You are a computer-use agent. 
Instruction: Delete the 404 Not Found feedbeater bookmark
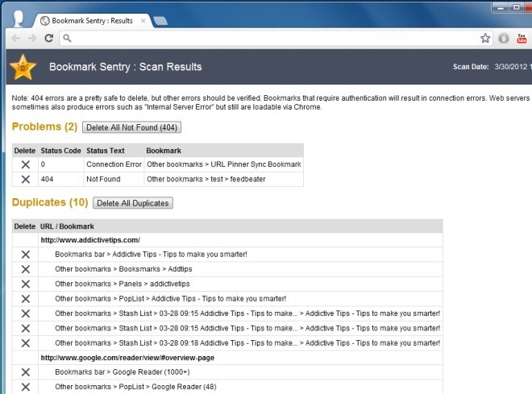(x=26, y=179)
